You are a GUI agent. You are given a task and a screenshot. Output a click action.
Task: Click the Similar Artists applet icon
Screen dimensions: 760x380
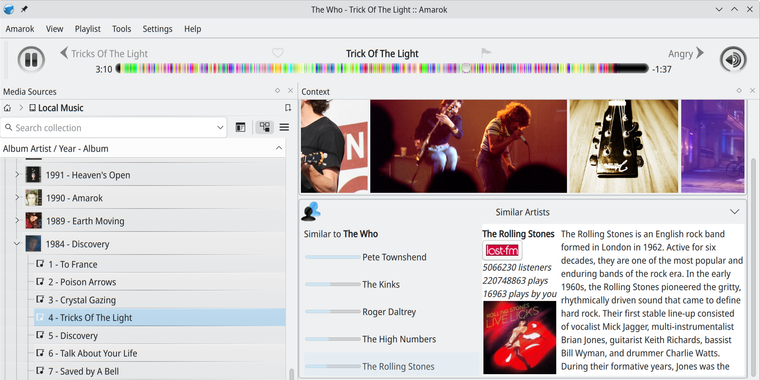point(311,212)
